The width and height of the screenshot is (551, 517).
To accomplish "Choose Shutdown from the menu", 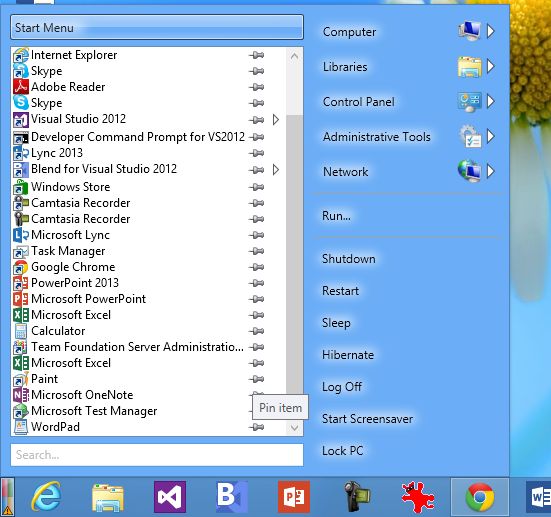I will coord(349,259).
